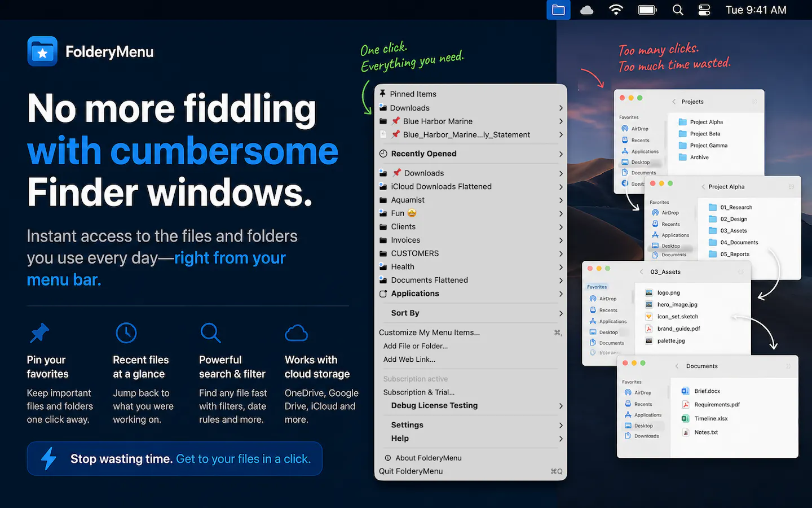Expand the Recently Opened submenu arrow

561,154
